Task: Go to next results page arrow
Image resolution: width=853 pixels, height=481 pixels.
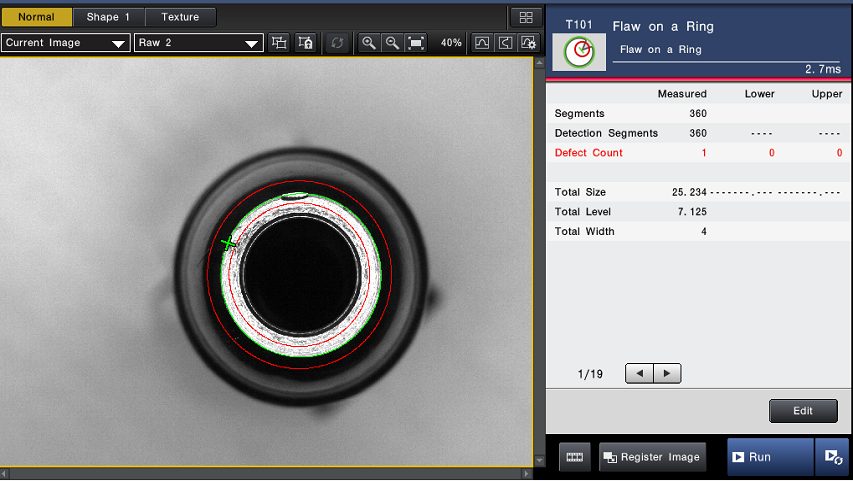Action: click(667, 373)
